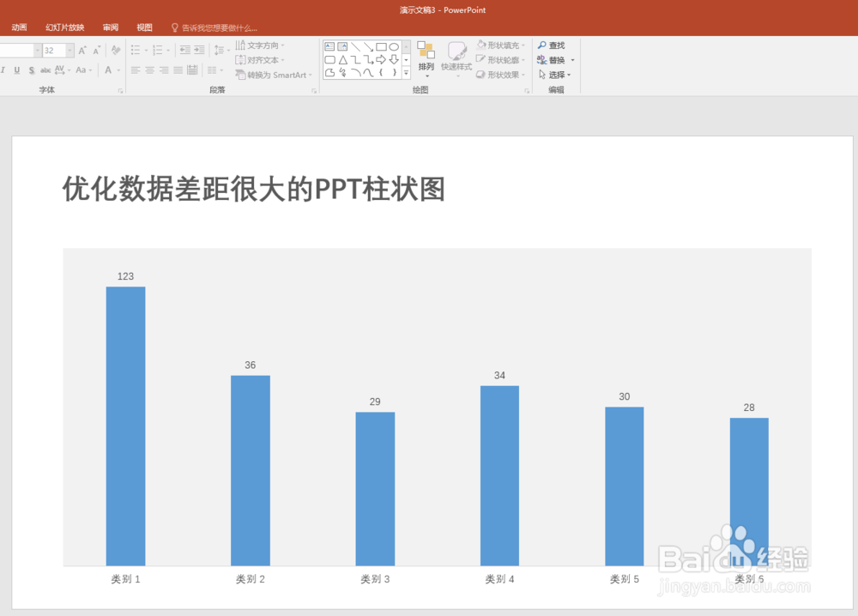
Task: Open the 文字方向 (Text Direction) dropdown
Action: coord(262,45)
